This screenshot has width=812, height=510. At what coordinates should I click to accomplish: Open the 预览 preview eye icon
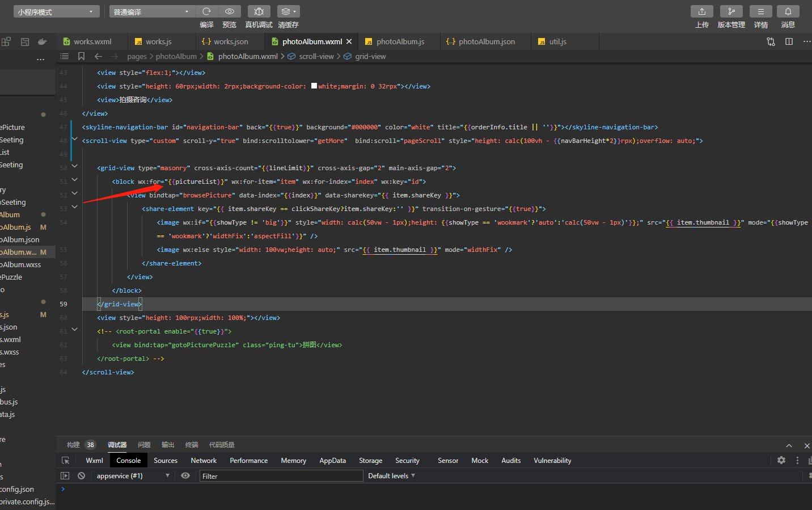tap(230, 11)
